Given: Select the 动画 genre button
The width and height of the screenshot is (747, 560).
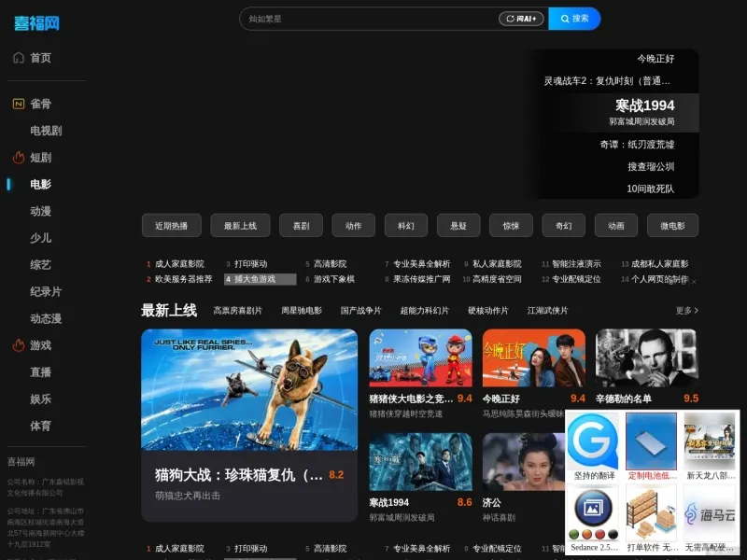Looking at the screenshot, I should pyautogui.click(x=616, y=226).
